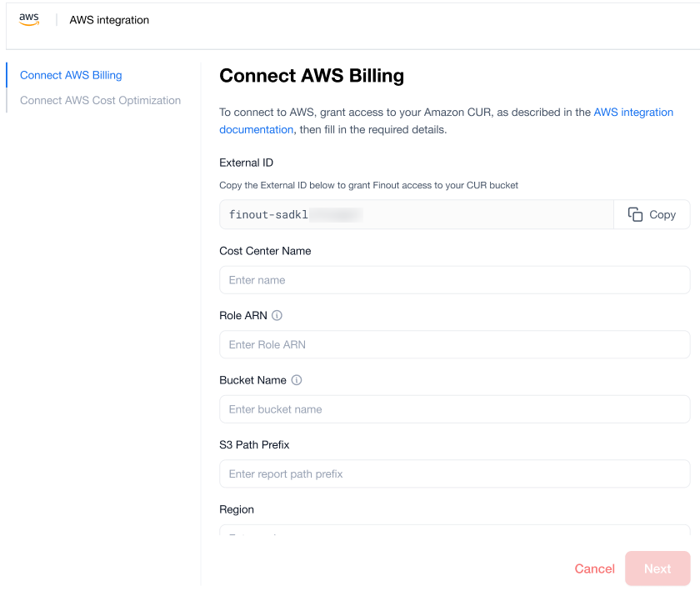This screenshot has height=591, width=700.
Task: Click the S3 Path Prefix label
Action: [254, 444]
